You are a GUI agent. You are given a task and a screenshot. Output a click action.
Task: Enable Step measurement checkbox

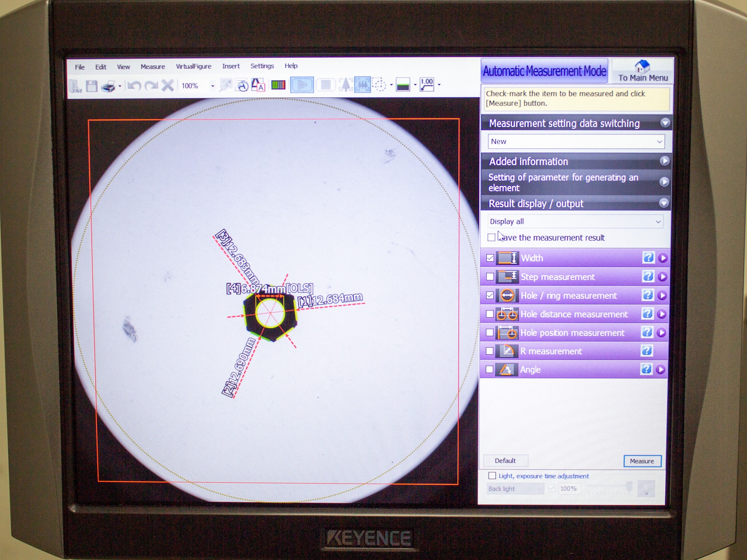coord(490,277)
